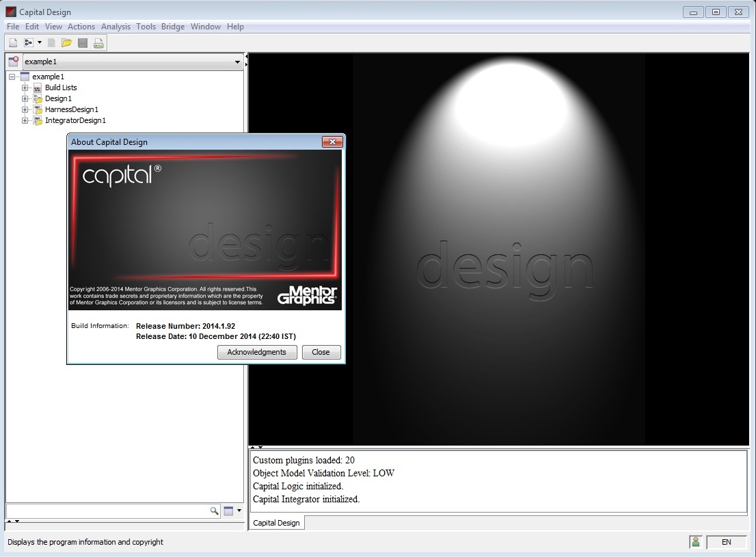Click the Capital Design app icon in the title bar

tap(11, 12)
